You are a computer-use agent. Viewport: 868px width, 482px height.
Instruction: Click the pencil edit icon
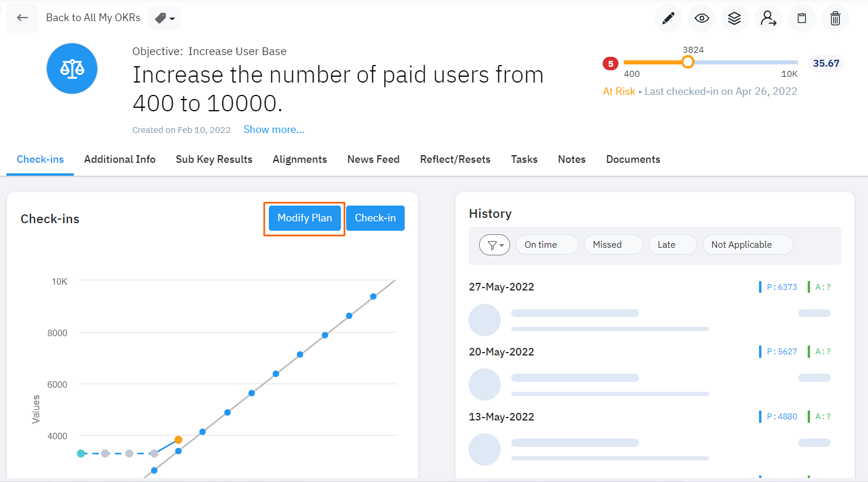[x=668, y=18]
